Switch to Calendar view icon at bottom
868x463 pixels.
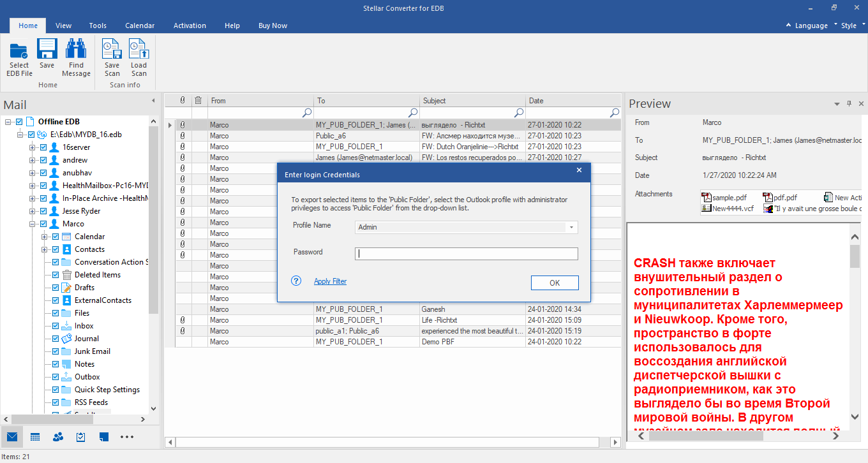tap(35, 437)
